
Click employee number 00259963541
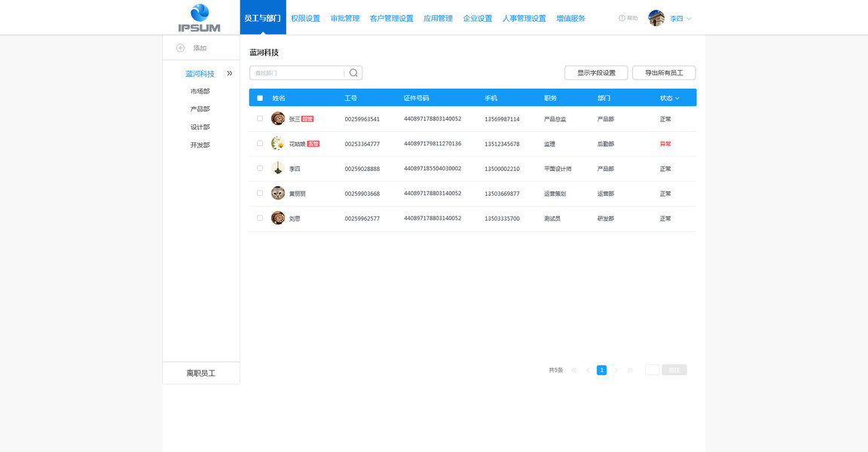click(x=362, y=119)
